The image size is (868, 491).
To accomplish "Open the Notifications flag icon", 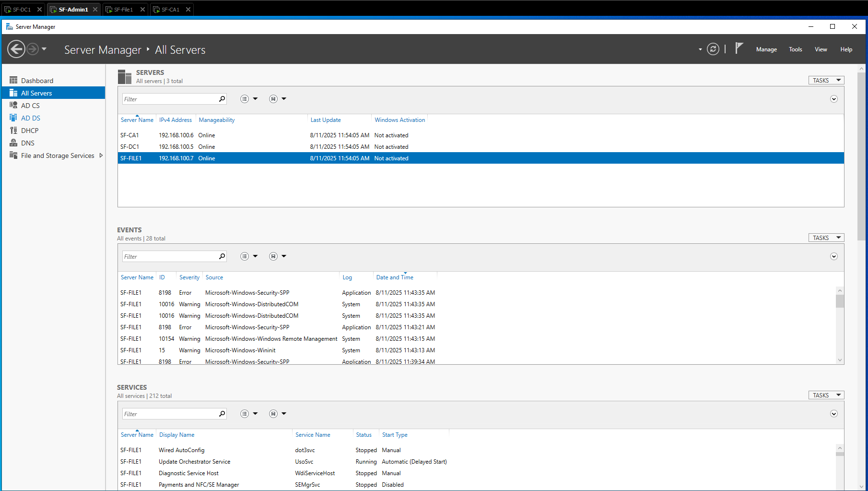I will 739,48.
